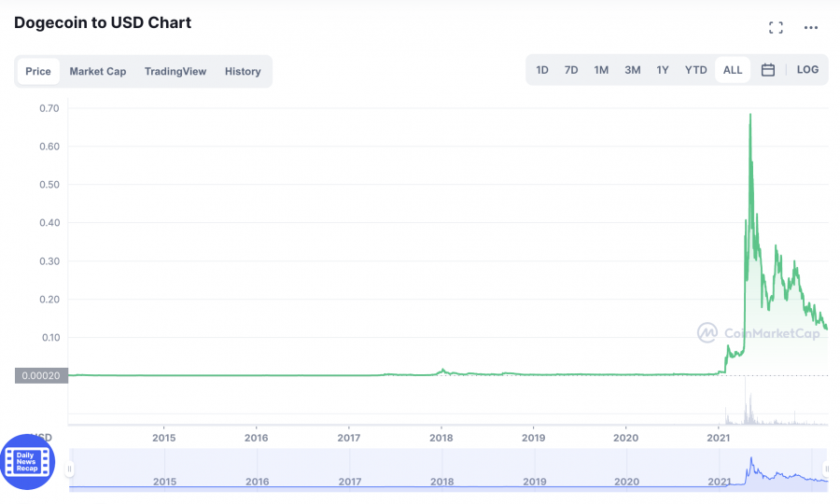Click the 2018 label on the x-axis
Image resolution: width=840 pixels, height=504 pixels.
[x=441, y=438]
